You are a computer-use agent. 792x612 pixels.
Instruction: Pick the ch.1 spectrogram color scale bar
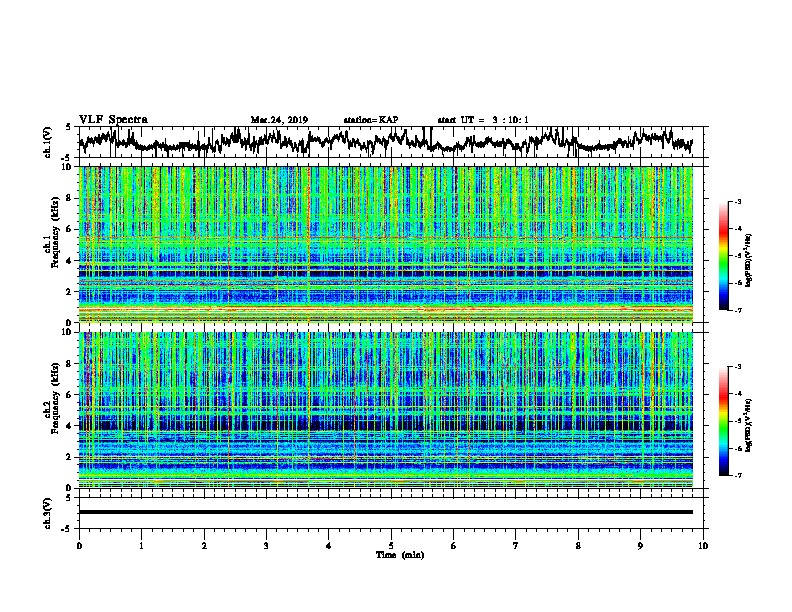[723, 255]
